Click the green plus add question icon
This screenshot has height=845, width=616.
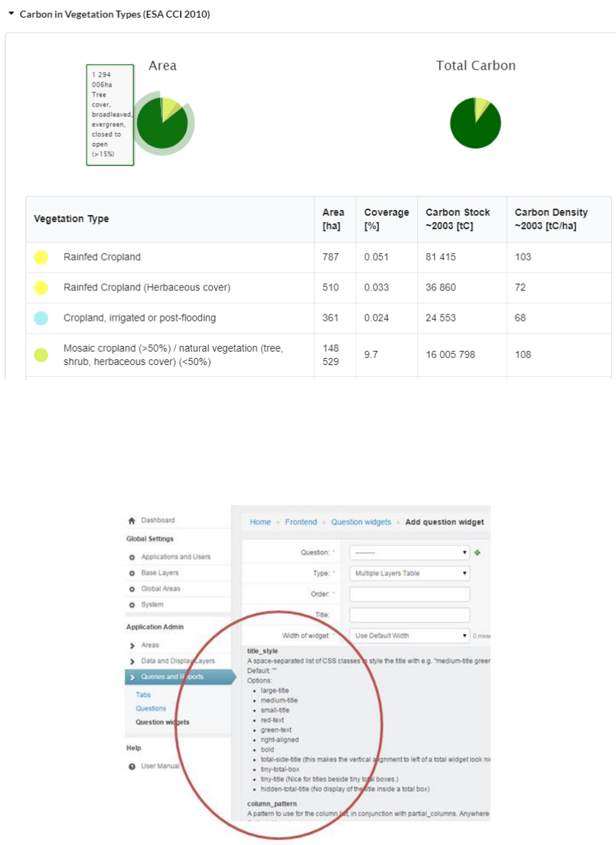point(477,553)
